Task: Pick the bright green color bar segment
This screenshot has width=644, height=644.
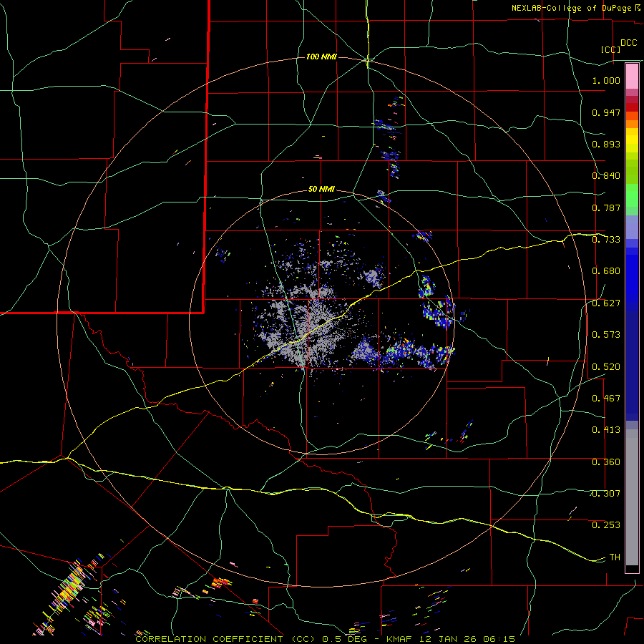Action: click(x=632, y=195)
